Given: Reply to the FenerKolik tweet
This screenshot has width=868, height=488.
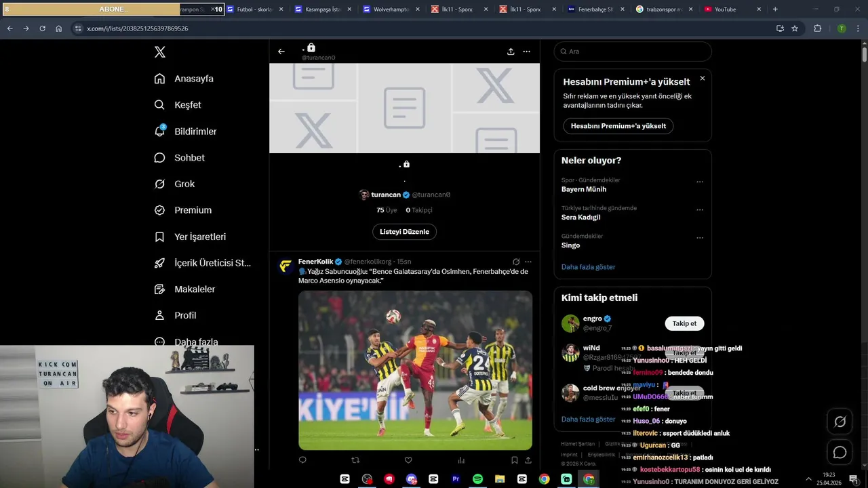Looking at the screenshot, I should coord(302,460).
